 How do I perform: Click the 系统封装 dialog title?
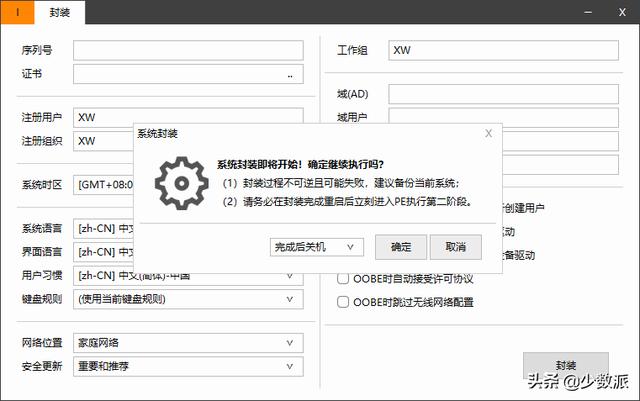157,134
